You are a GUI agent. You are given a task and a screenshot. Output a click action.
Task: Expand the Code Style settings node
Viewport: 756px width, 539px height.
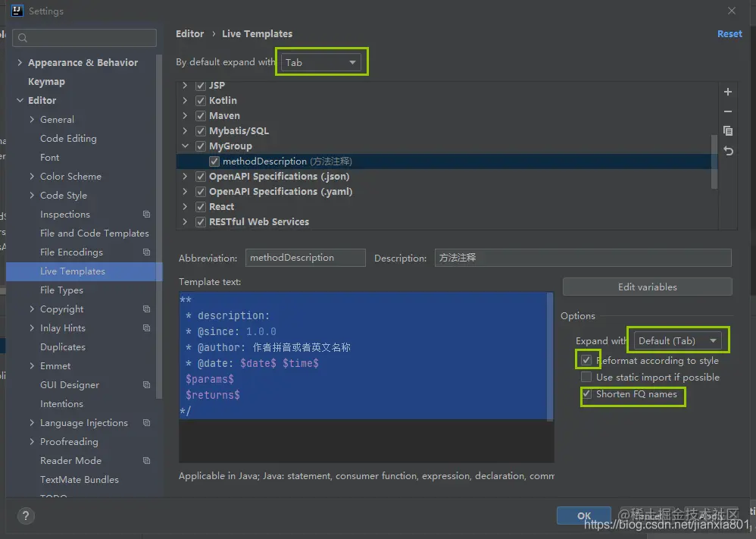click(x=32, y=195)
